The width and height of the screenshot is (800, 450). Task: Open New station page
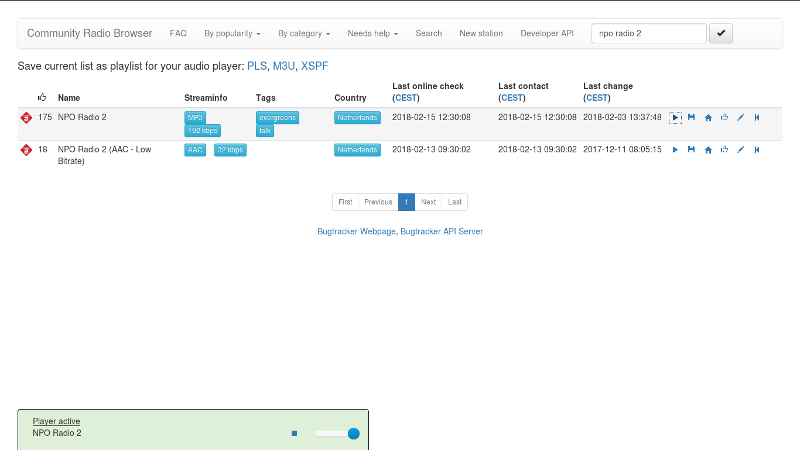pos(481,33)
